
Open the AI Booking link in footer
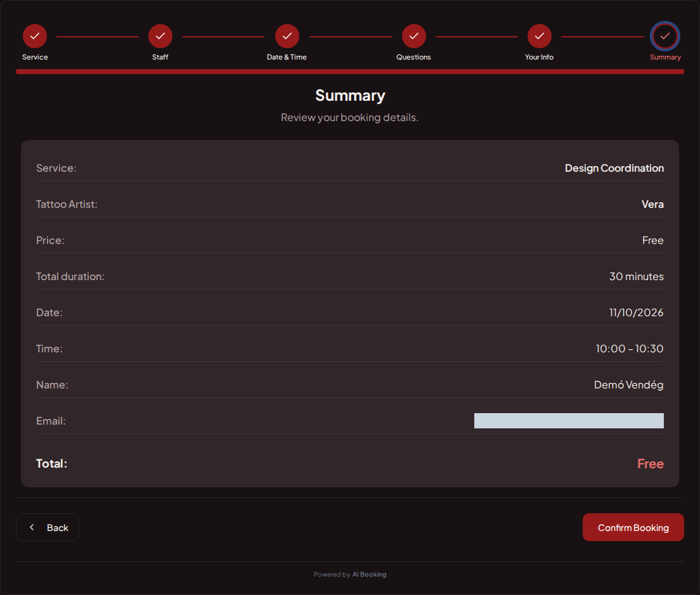[369, 575]
